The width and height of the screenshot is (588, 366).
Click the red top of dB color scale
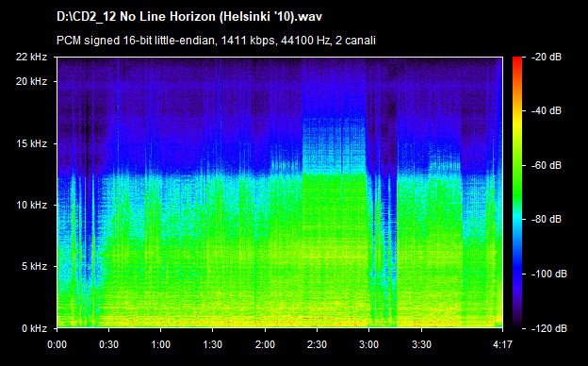[x=517, y=60]
